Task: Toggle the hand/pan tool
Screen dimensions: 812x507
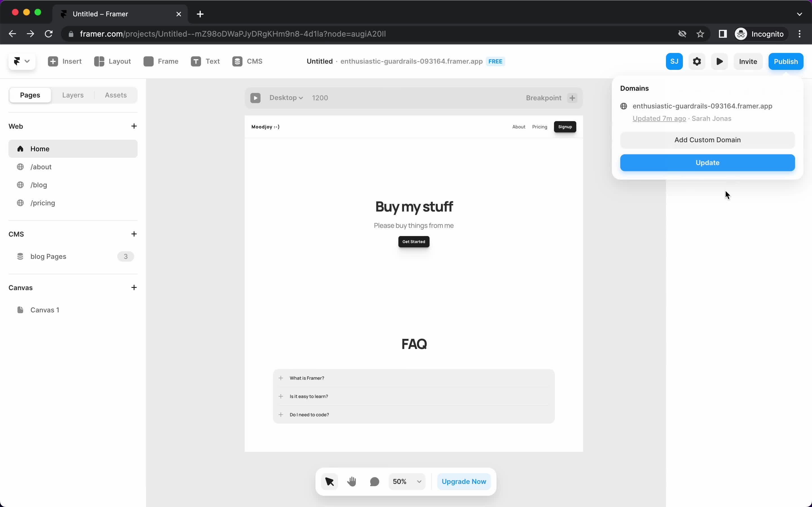Action: tap(351, 481)
